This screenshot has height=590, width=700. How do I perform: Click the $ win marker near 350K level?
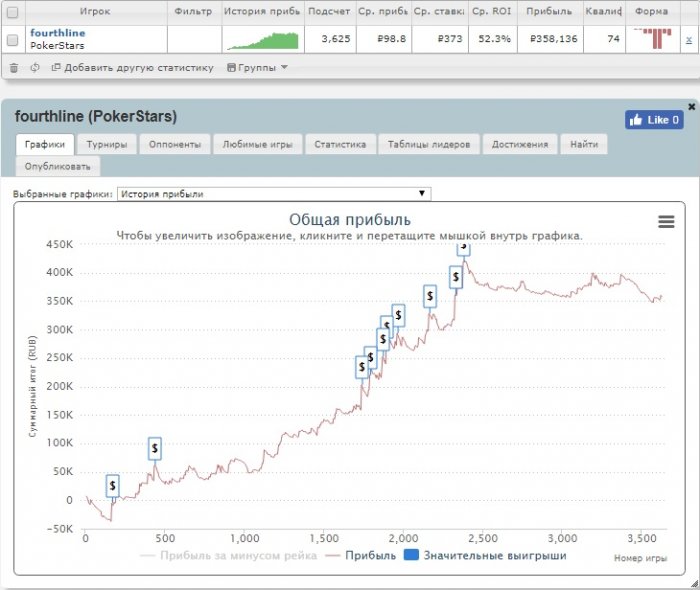click(x=429, y=296)
